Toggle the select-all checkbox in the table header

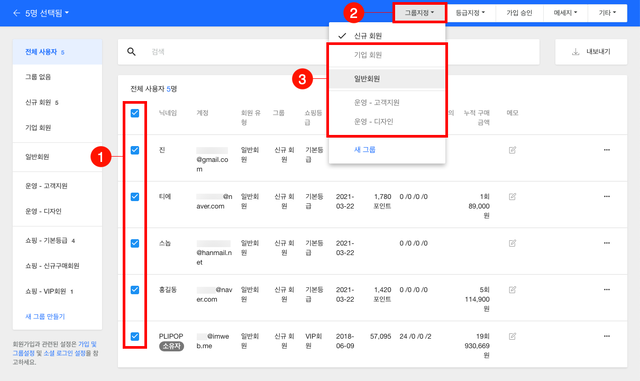135,113
